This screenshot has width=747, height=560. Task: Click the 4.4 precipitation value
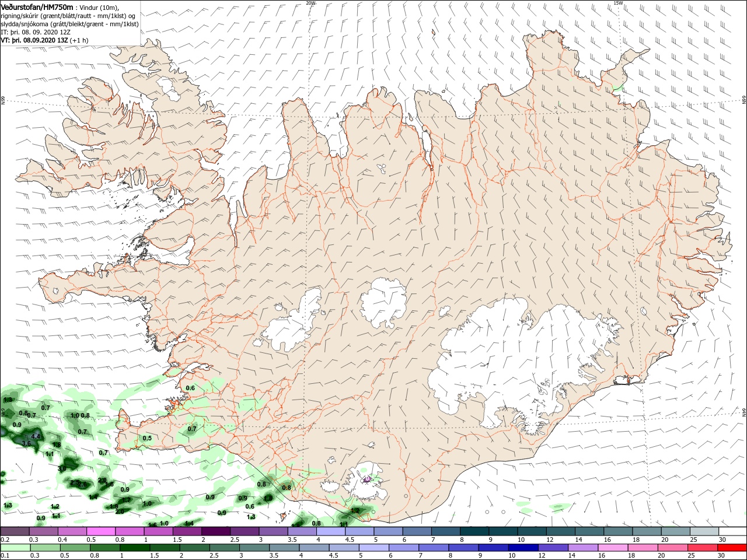pos(36,436)
